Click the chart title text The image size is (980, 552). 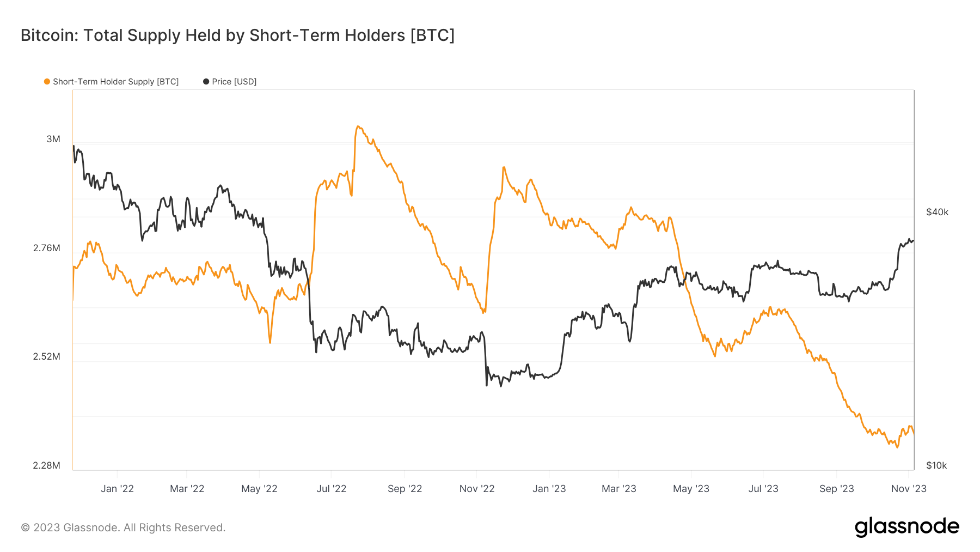(x=237, y=35)
